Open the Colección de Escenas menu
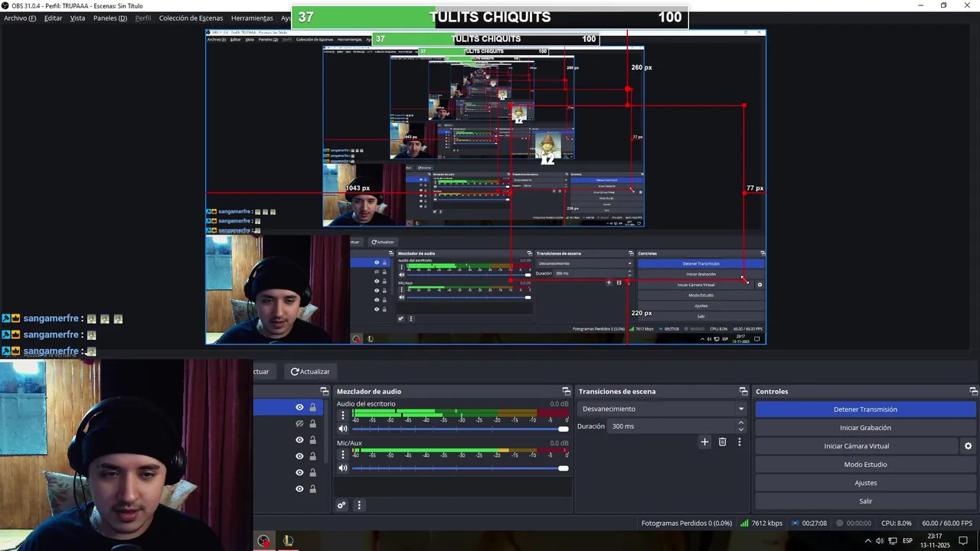980x551 pixels. 191,18
